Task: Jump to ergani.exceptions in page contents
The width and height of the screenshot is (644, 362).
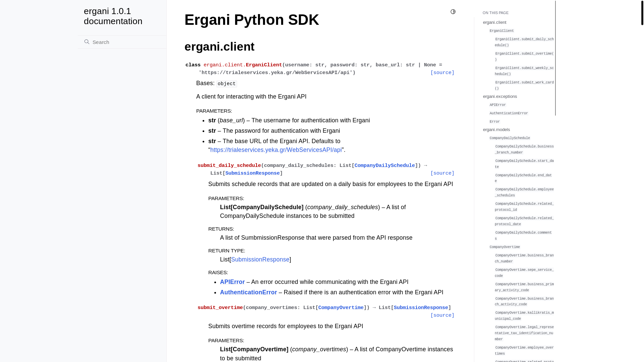Action: tap(500, 97)
